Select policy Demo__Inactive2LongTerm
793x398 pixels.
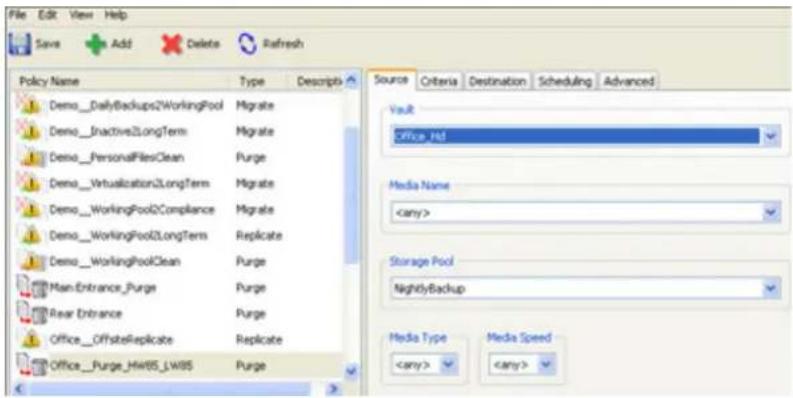[118, 132]
